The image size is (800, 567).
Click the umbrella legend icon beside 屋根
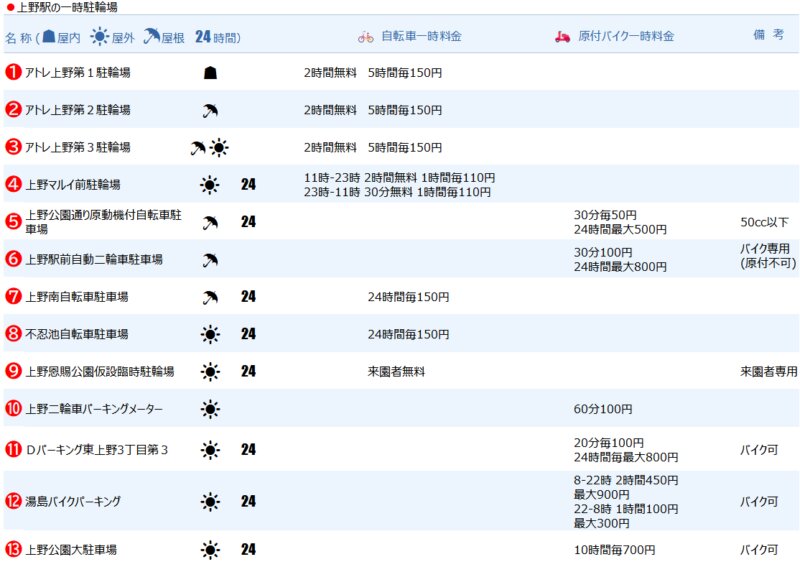[151, 37]
